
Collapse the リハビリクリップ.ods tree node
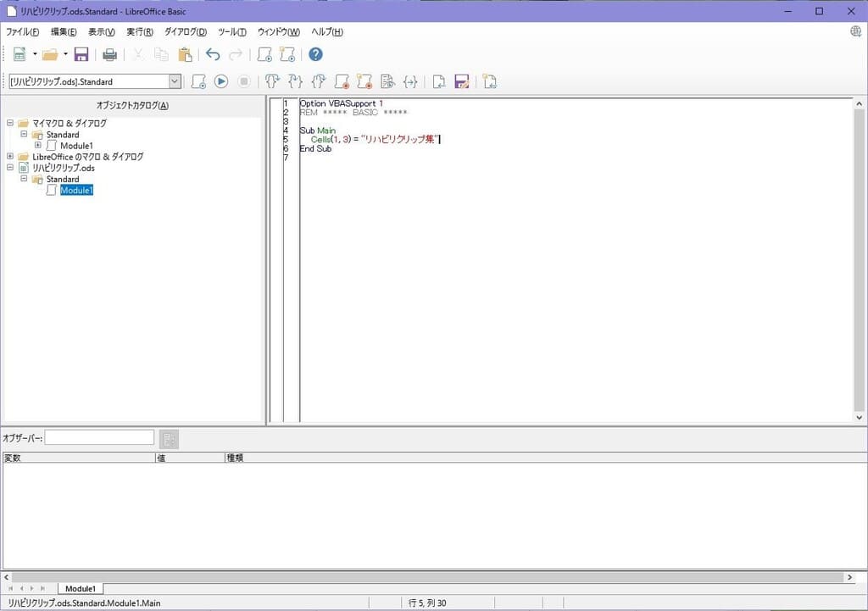[x=10, y=168]
